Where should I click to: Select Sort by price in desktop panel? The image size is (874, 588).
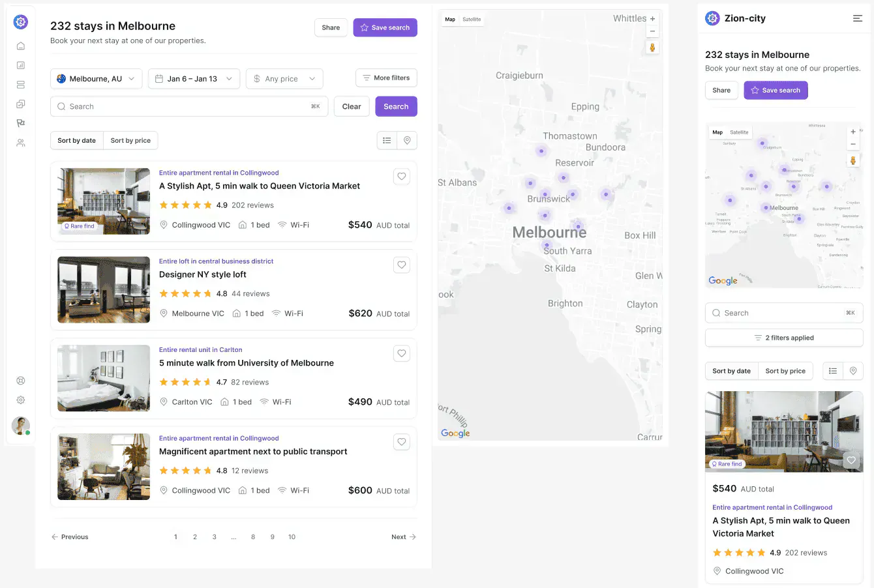pos(130,140)
